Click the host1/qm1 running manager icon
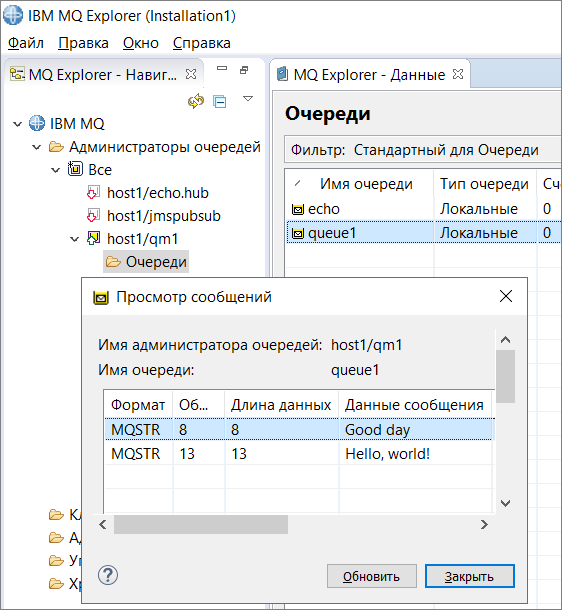 point(93,238)
